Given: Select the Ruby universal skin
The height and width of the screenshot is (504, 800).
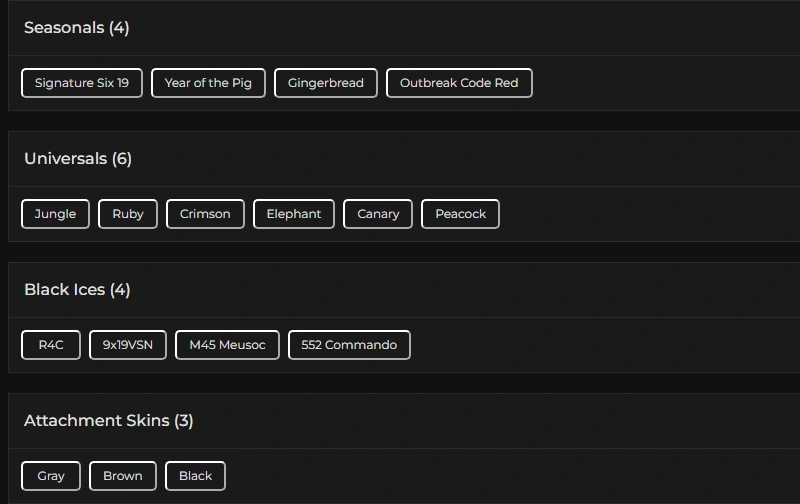Looking at the screenshot, I should tap(128, 214).
